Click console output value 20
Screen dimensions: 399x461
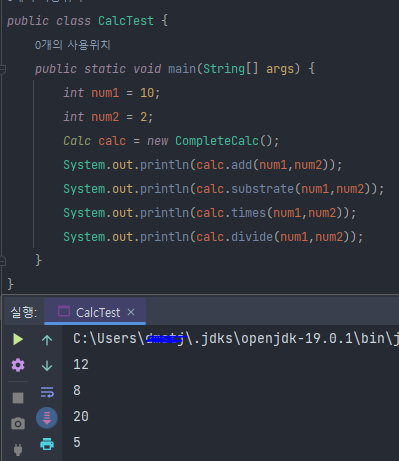pyautogui.click(x=81, y=416)
